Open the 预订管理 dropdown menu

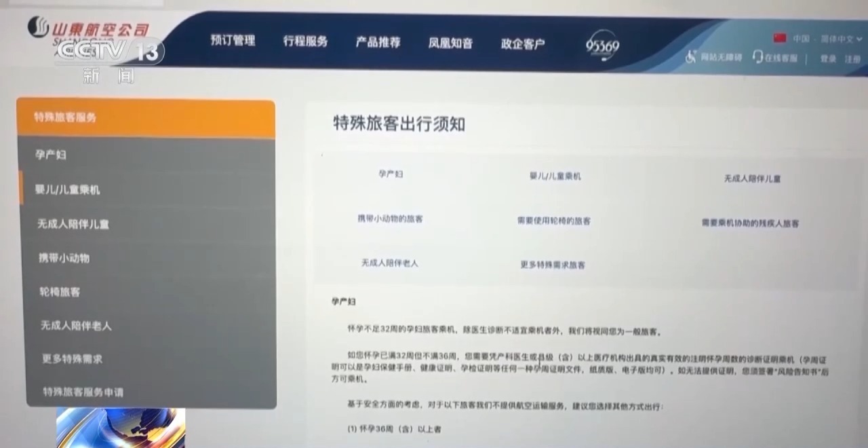click(233, 41)
